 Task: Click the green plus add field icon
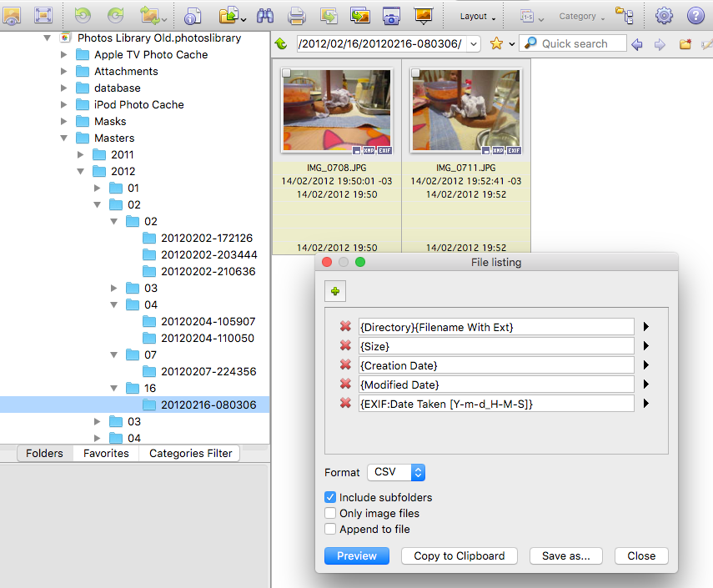[x=335, y=291]
